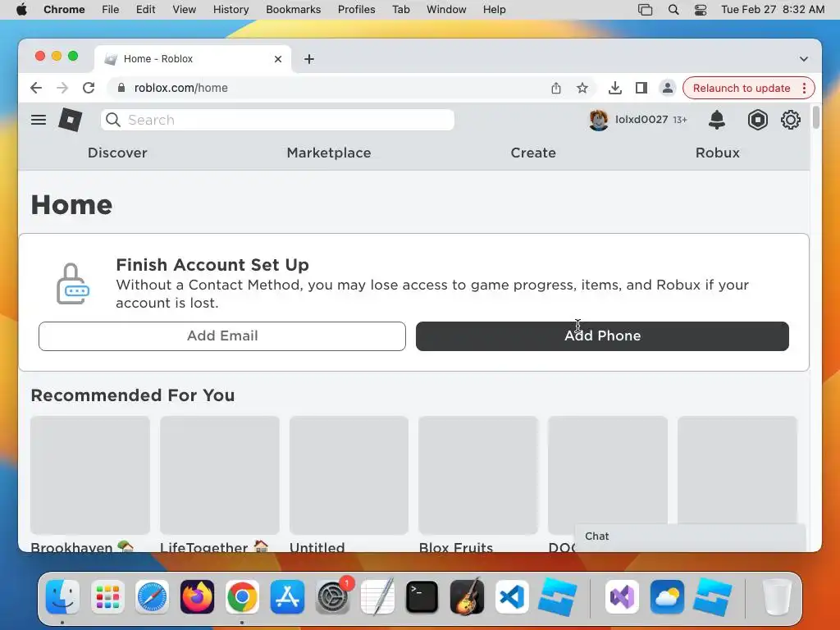Open System Settings from the dock
Image resolution: width=840 pixels, height=630 pixels.
(x=332, y=596)
